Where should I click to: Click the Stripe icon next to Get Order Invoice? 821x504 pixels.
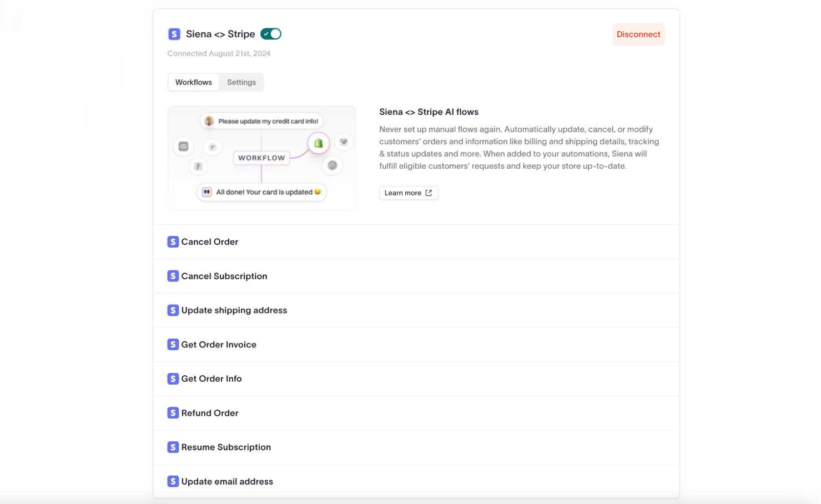(173, 345)
